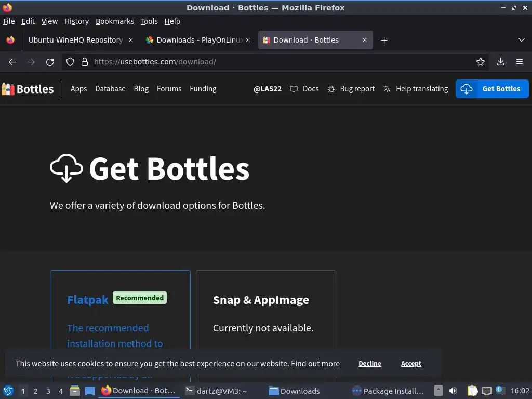
Task: Click the 16:02 clock
Action: coord(520,391)
